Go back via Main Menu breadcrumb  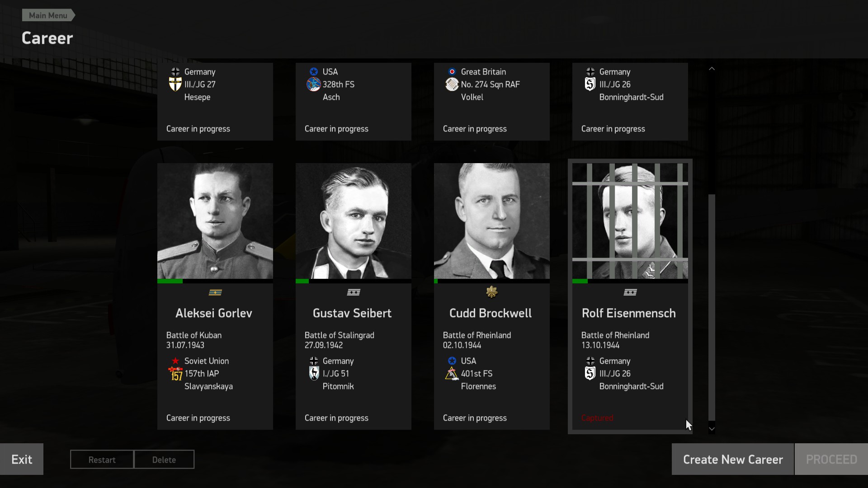point(48,15)
